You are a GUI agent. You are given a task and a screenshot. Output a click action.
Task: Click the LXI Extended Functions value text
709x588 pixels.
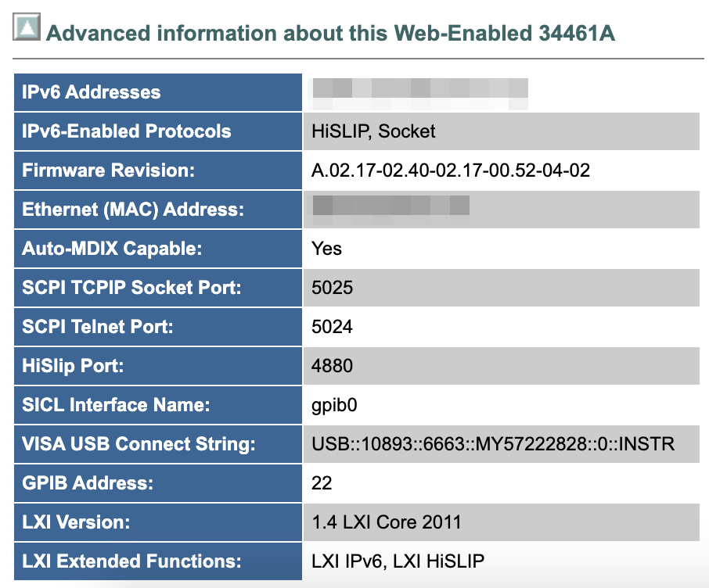point(398,561)
